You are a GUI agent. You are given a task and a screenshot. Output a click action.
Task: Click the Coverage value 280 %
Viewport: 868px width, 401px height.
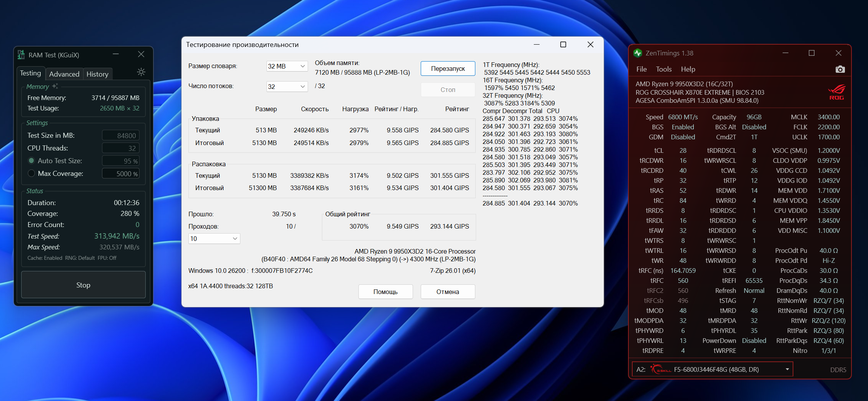tap(130, 213)
